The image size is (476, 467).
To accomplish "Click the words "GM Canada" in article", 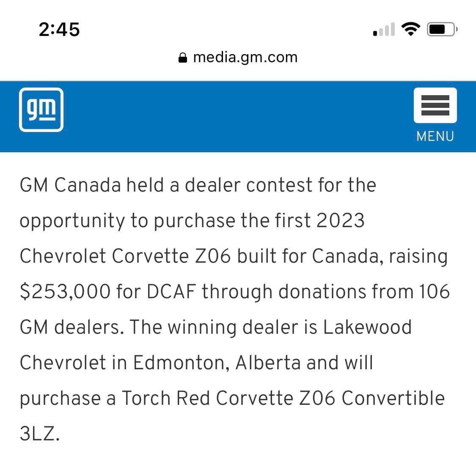I will tap(70, 185).
